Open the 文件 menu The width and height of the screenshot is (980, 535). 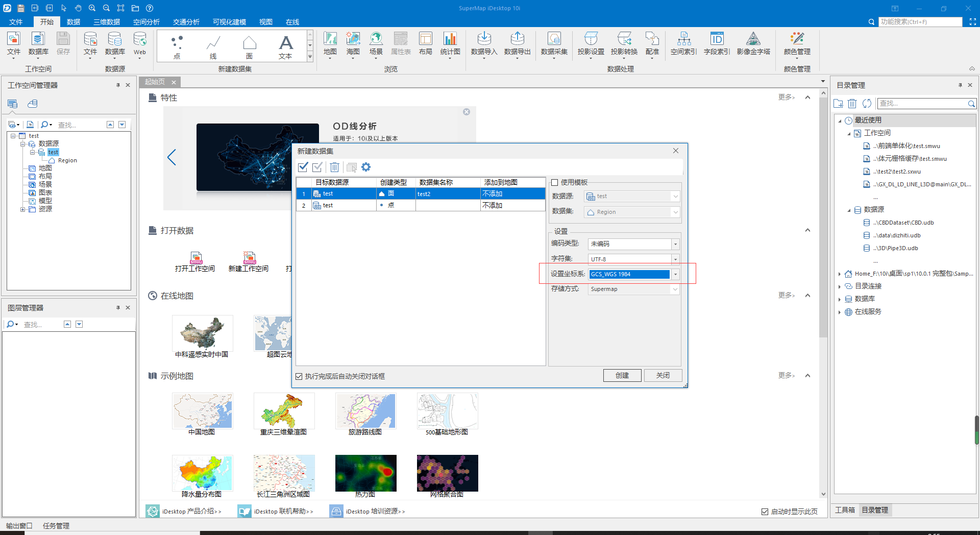(16, 22)
